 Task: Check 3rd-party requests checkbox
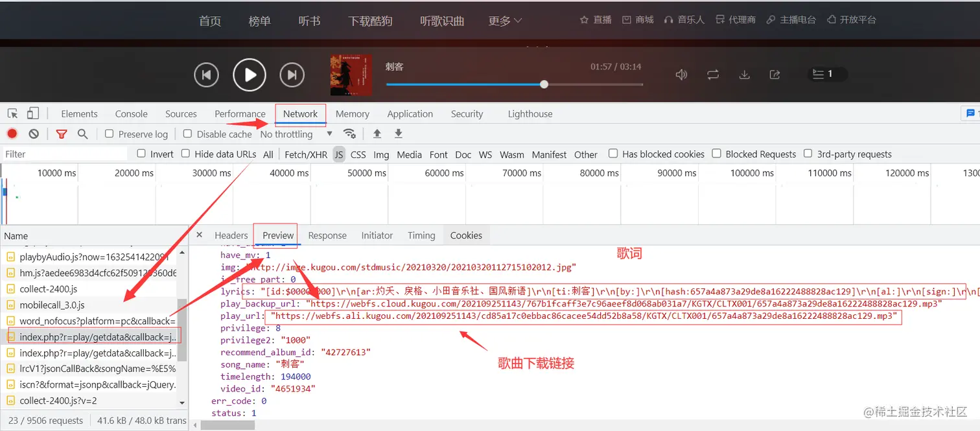pos(808,154)
